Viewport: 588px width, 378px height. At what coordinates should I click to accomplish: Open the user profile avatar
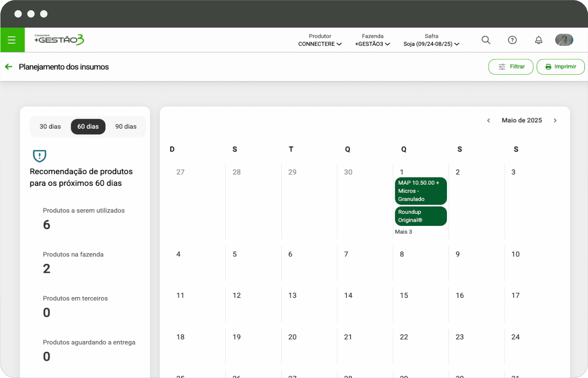pos(564,40)
